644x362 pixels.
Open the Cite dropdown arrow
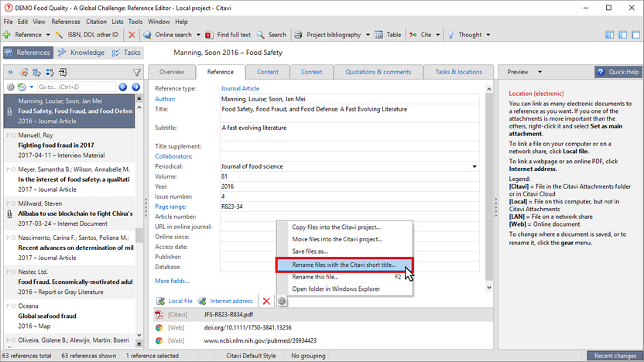[438, 35]
